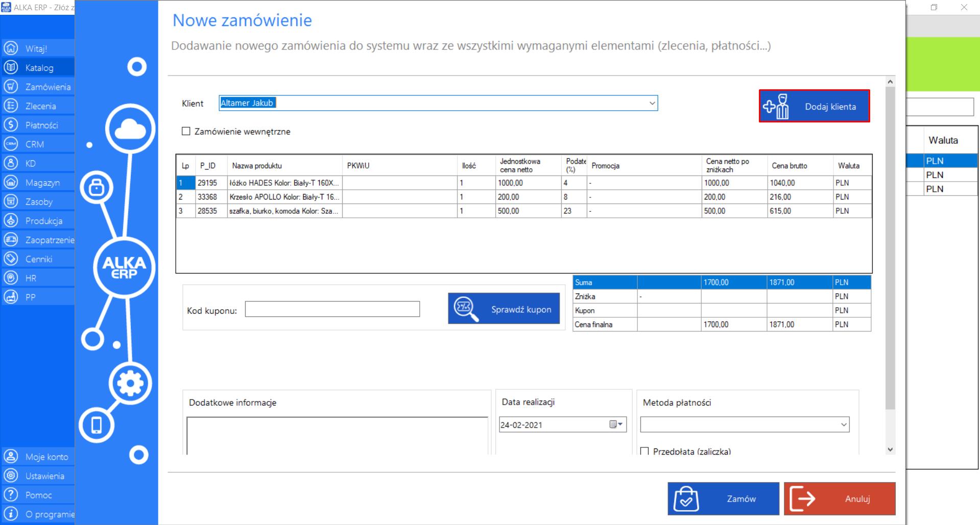
Task: Click the Dodatkowe informacje text area
Action: tap(337, 436)
